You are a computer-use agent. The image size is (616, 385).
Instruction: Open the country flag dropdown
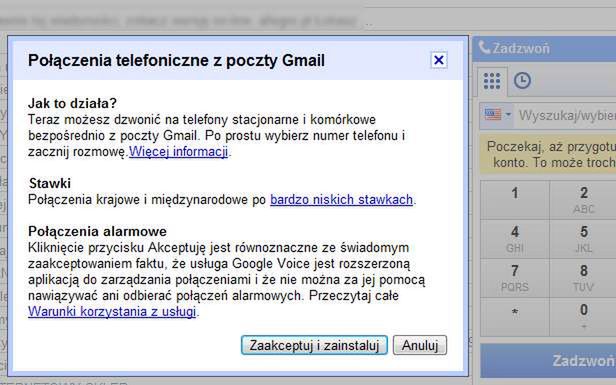(497, 115)
